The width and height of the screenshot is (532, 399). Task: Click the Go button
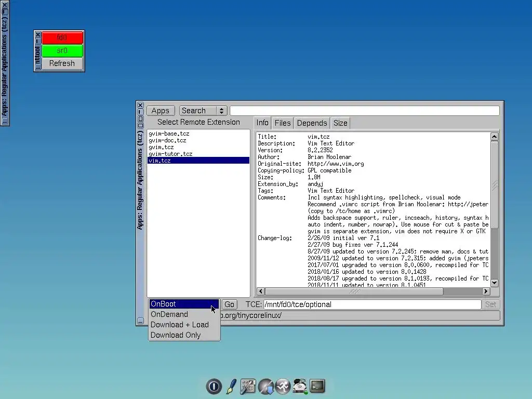click(229, 304)
